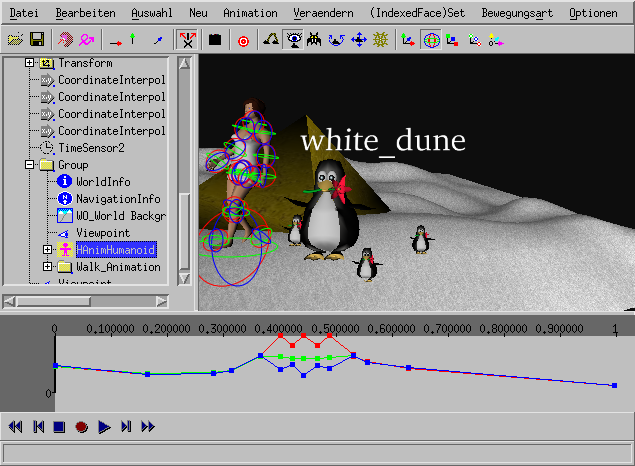Click the tree scrollbar down arrow
The image size is (635, 466).
pyautogui.click(x=184, y=279)
